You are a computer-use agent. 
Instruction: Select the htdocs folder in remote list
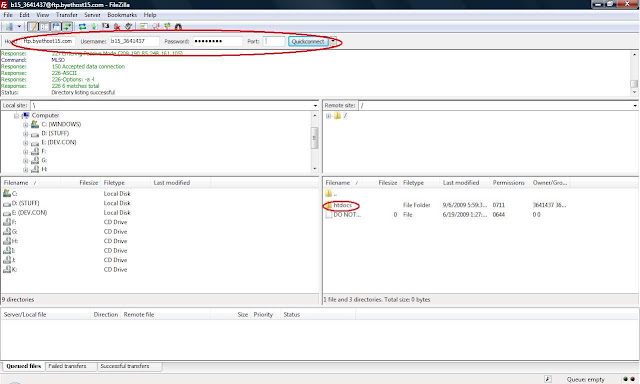(342, 205)
